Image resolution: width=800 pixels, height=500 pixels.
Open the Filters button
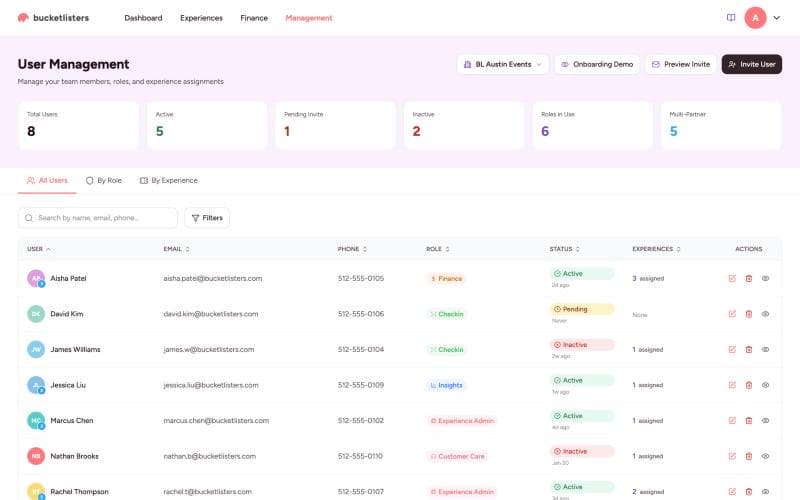pyautogui.click(x=207, y=218)
